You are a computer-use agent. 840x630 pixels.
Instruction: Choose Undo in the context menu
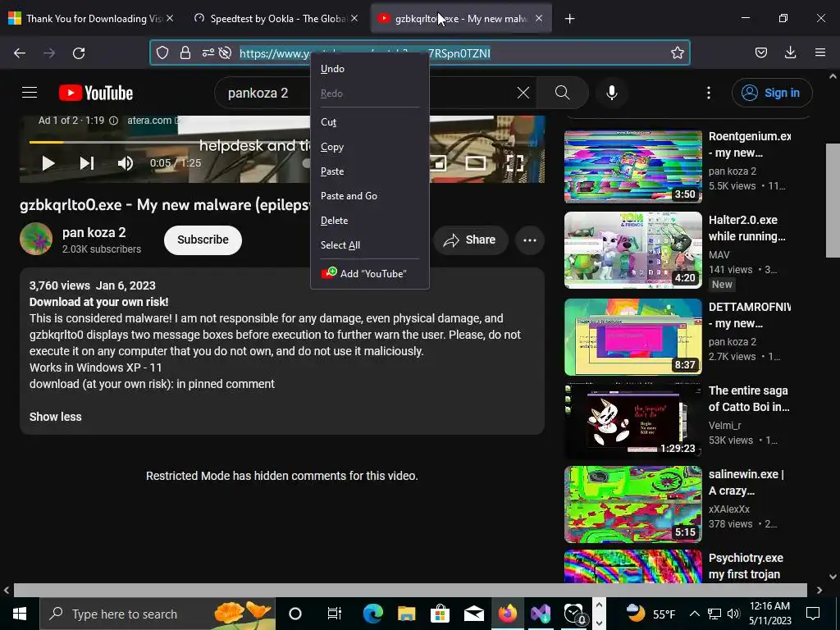pos(370,69)
